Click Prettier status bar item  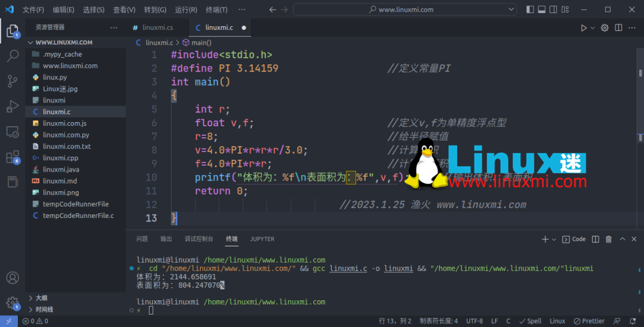(x=589, y=321)
